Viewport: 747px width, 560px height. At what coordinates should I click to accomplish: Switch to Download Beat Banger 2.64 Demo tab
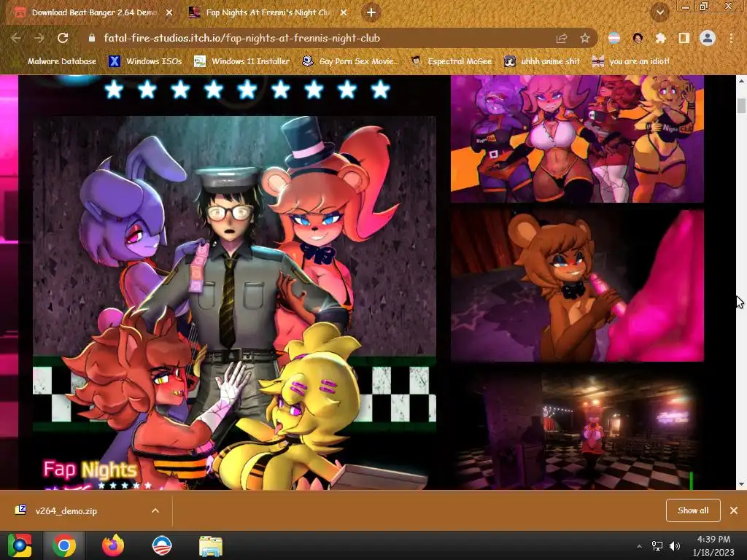[x=93, y=12]
